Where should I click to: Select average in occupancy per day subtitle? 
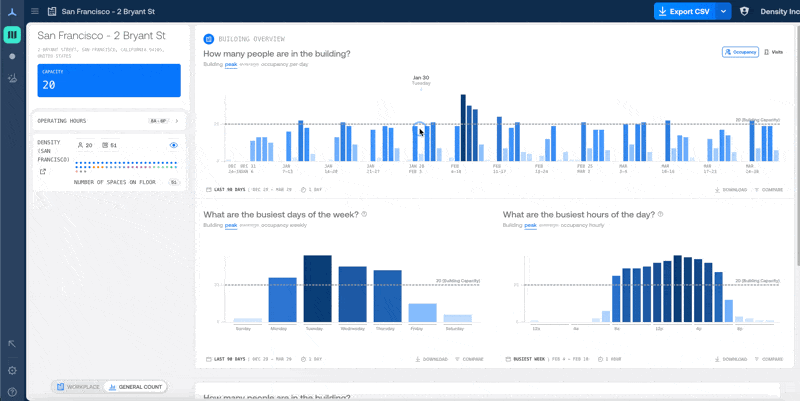click(x=249, y=65)
